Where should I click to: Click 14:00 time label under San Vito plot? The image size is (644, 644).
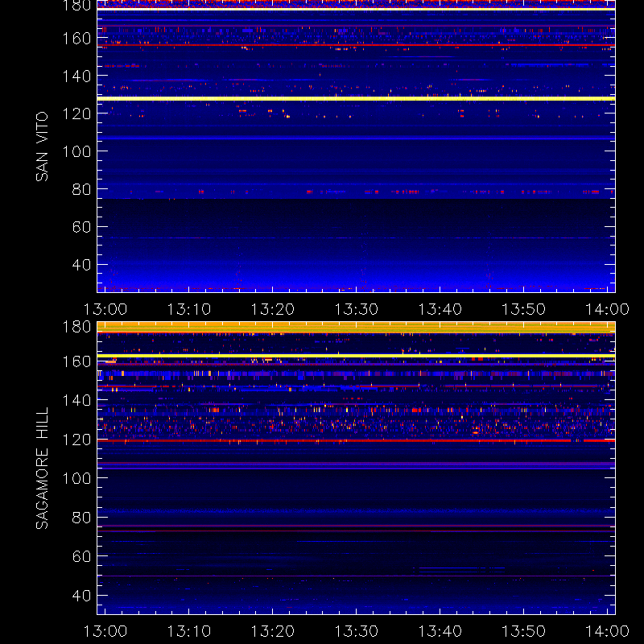[x=607, y=309]
